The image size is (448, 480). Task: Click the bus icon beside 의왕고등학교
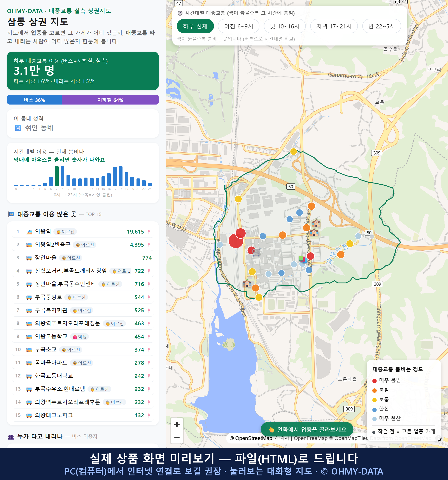point(29,337)
